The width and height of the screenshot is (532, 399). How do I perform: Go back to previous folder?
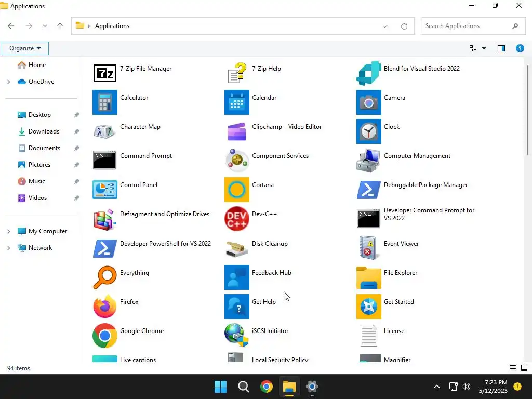tap(11, 26)
